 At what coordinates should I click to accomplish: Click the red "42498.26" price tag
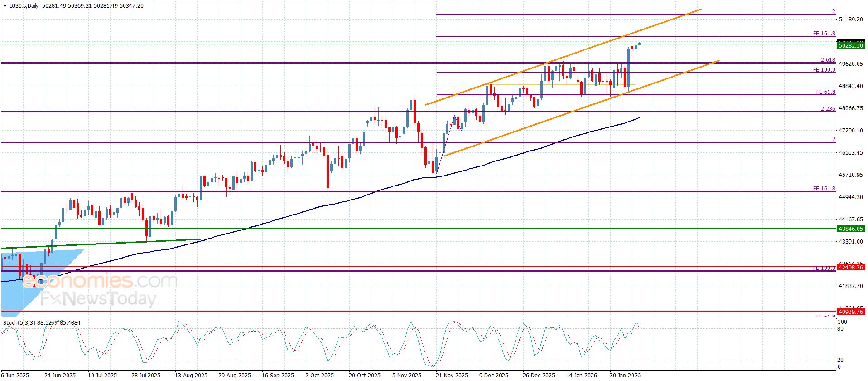tap(851, 268)
